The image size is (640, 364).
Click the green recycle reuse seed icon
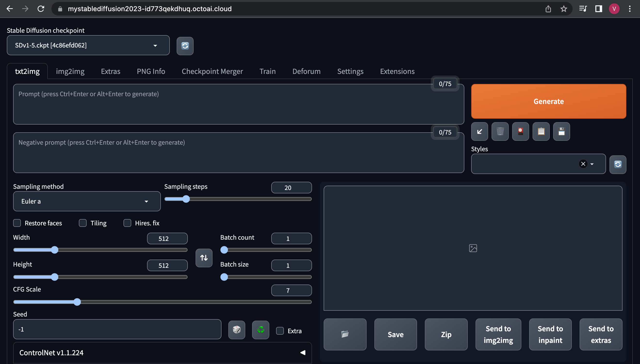pos(261,330)
